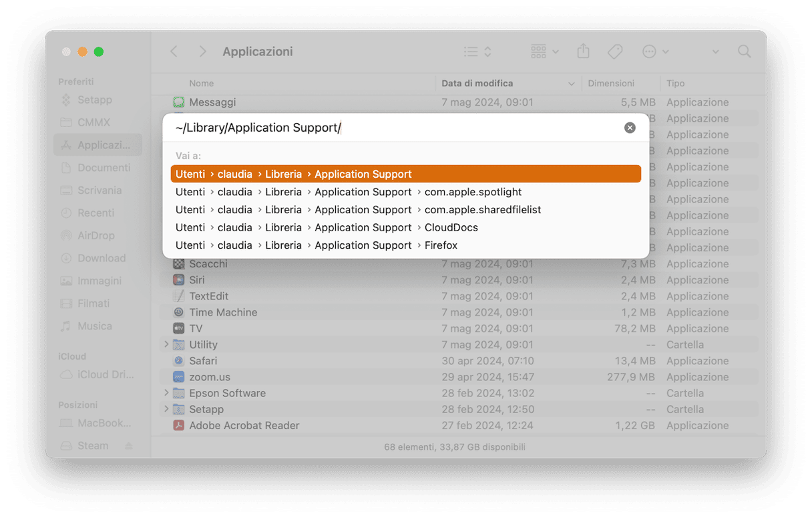Open Filmati in the sidebar

click(x=97, y=303)
